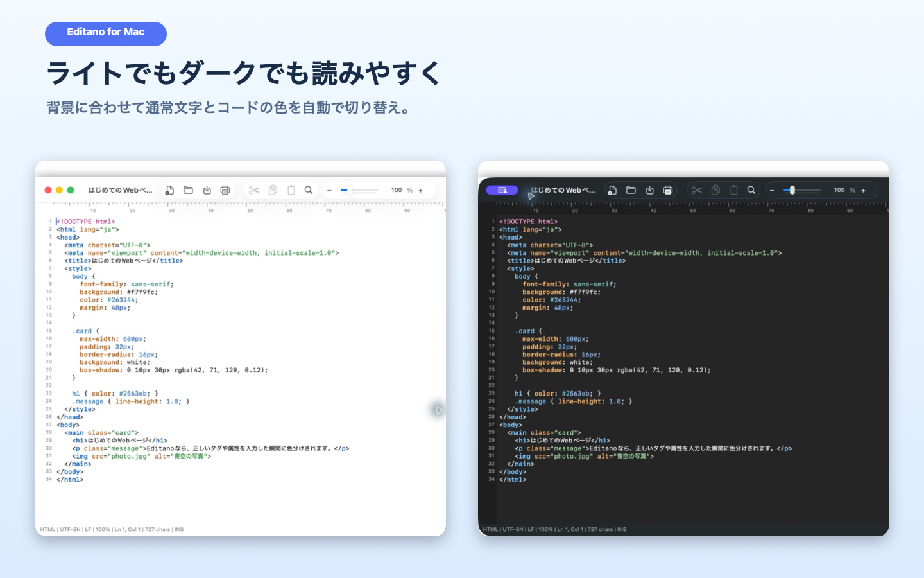Click the new document icon in light window
Screen dimensions: 924x578
tap(169, 190)
